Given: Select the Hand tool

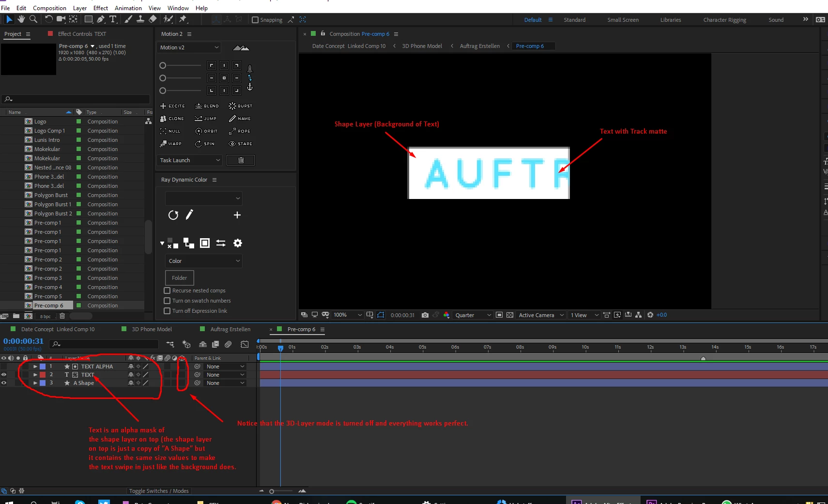Looking at the screenshot, I should pos(21,19).
